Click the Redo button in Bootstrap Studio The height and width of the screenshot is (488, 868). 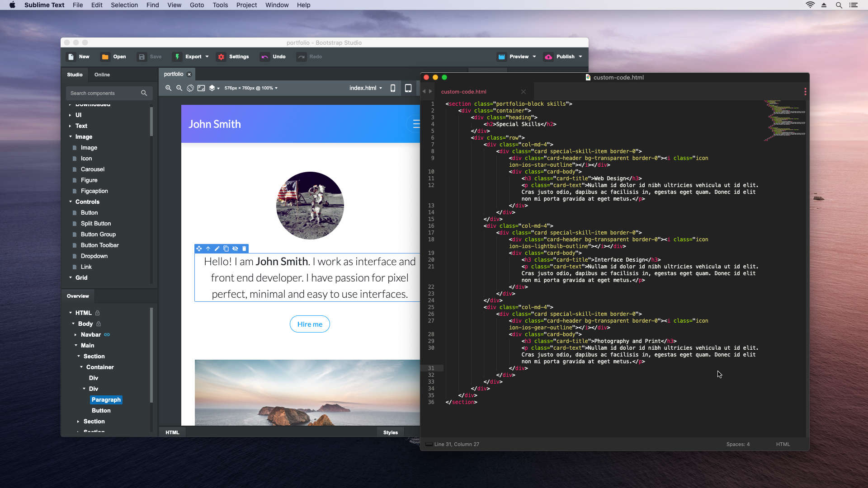click(x=310, y=56)
